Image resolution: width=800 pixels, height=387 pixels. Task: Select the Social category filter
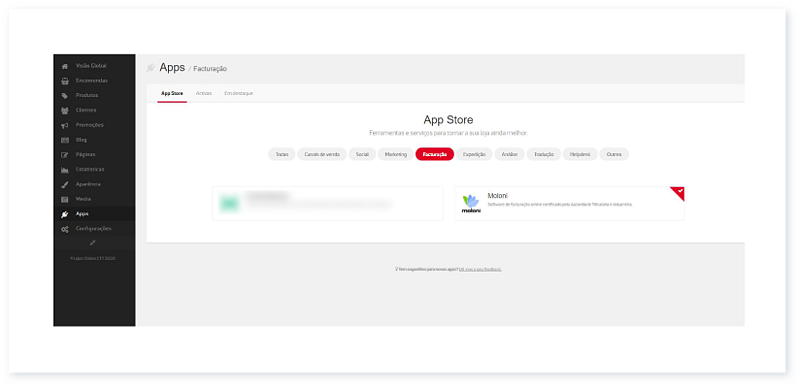[362, 154]
